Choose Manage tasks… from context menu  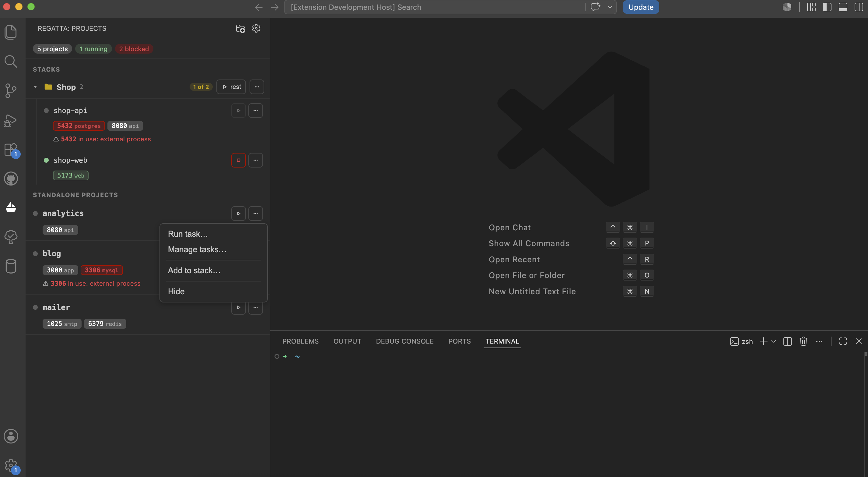[214, 249]
